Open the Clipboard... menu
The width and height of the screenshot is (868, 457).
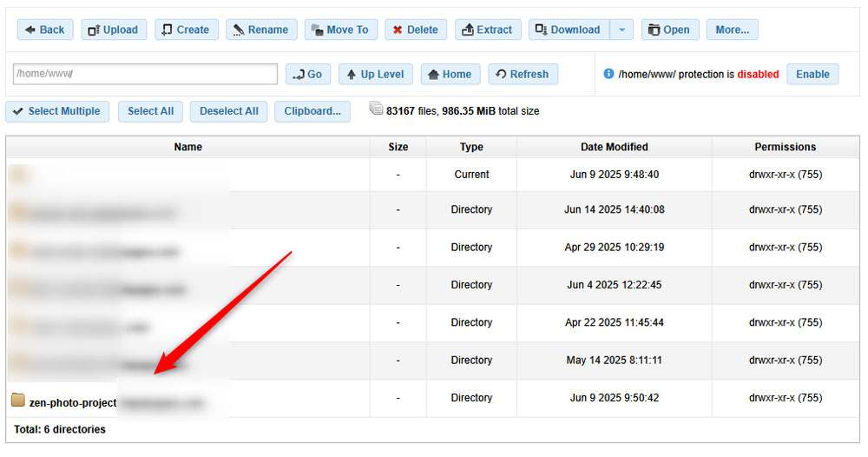click(x=312, y=111)
